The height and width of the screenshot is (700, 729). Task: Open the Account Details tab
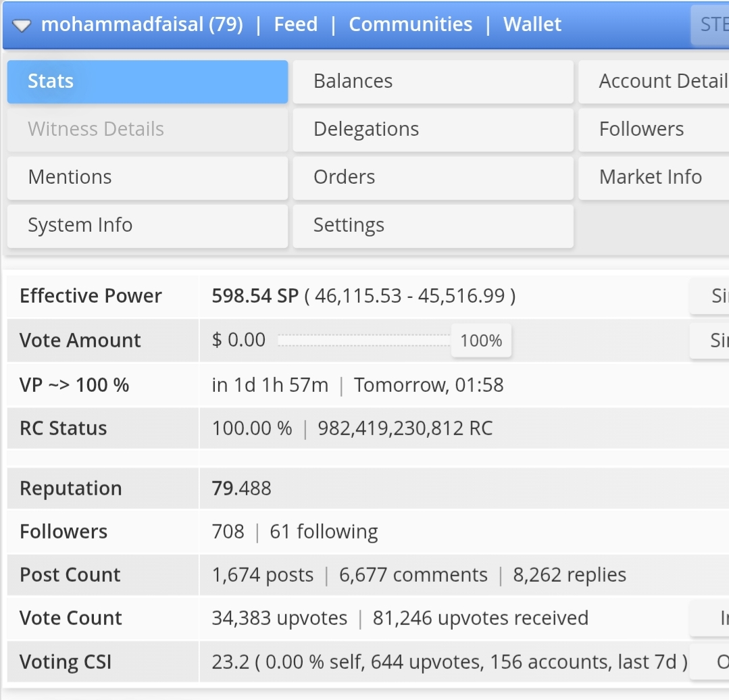(x=654, y=81)
